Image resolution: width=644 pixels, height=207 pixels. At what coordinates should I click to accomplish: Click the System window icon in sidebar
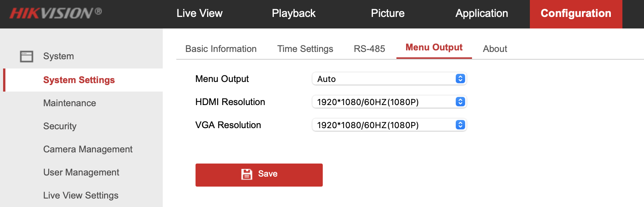[27, 57]
